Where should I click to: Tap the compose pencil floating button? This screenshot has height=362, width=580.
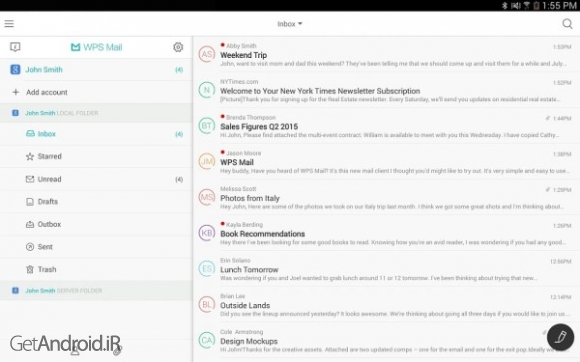[560, 337]
